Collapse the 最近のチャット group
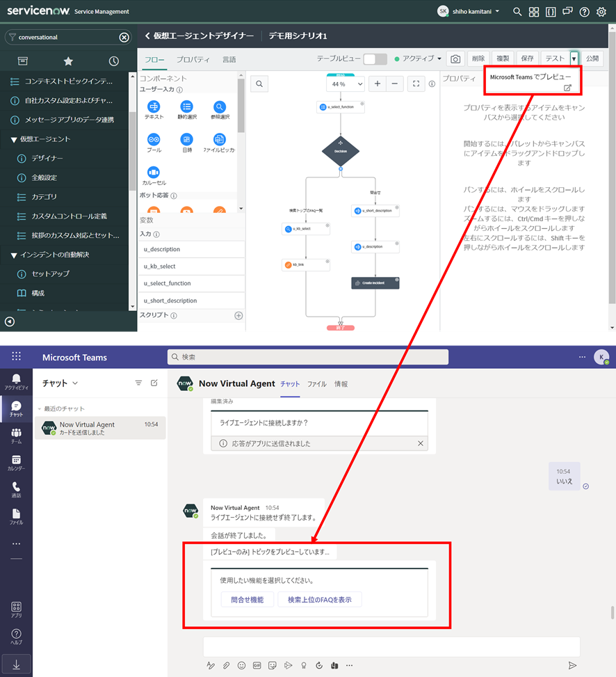 click(x=39, y=408)
